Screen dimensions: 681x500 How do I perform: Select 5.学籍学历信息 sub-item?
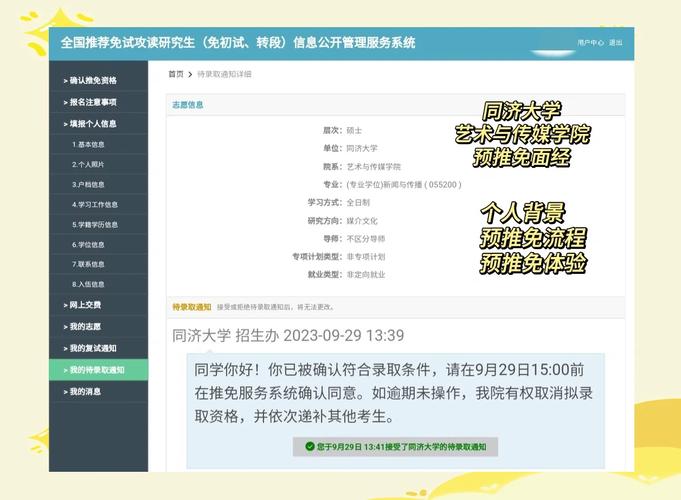[x=95, y=224]
